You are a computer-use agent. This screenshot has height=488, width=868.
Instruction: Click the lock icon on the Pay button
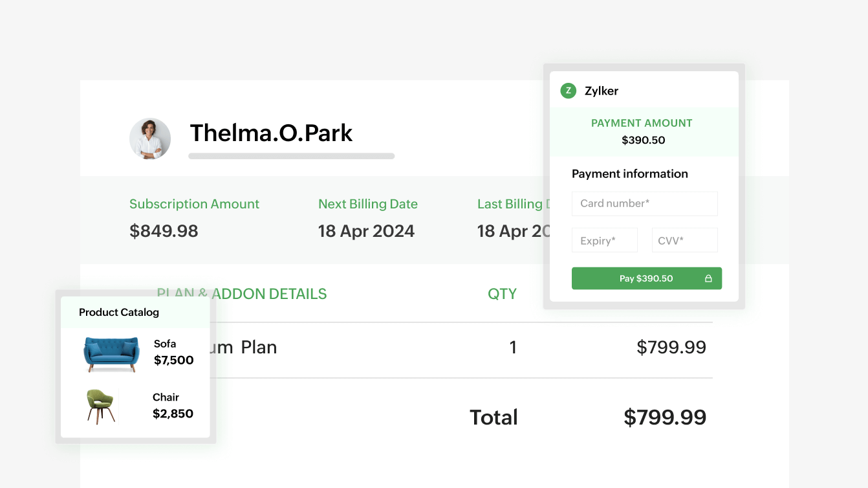(710, 278)
